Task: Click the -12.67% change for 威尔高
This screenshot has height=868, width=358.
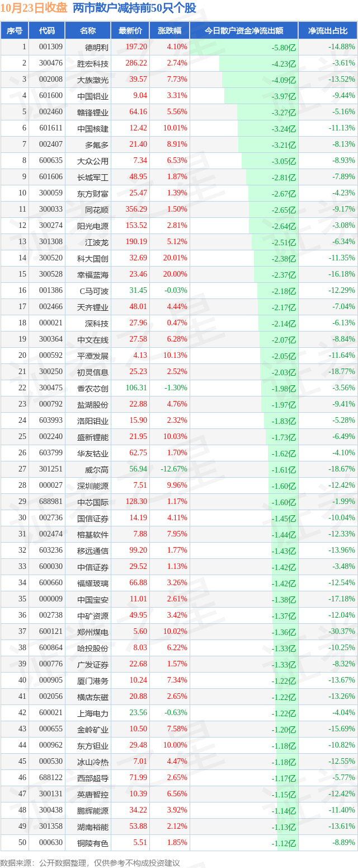Action: point(174,469)
